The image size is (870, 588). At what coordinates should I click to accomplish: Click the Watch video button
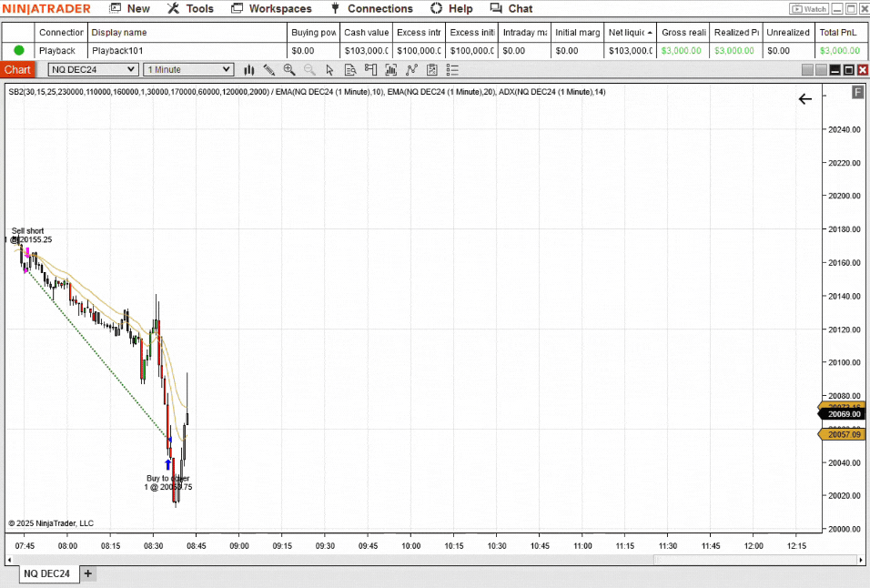[x=809, y=9]
